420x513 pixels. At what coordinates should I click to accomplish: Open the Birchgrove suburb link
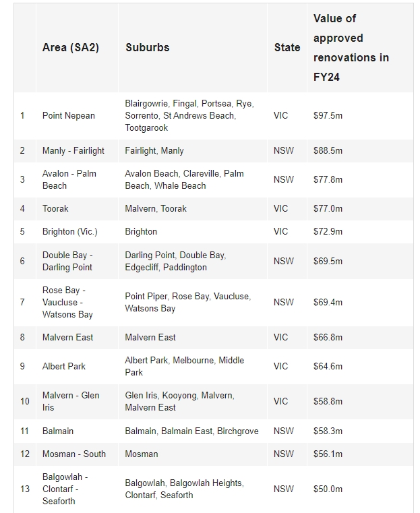coord(237,431)
